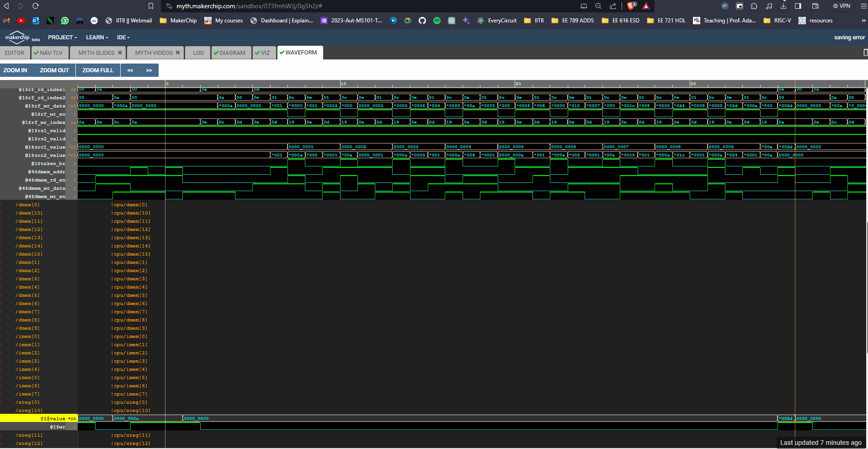Image resolution: width=868 pixels, height=449 pixels.
Task: Open the YouTube bookmark icon
Action: [21, 21]
